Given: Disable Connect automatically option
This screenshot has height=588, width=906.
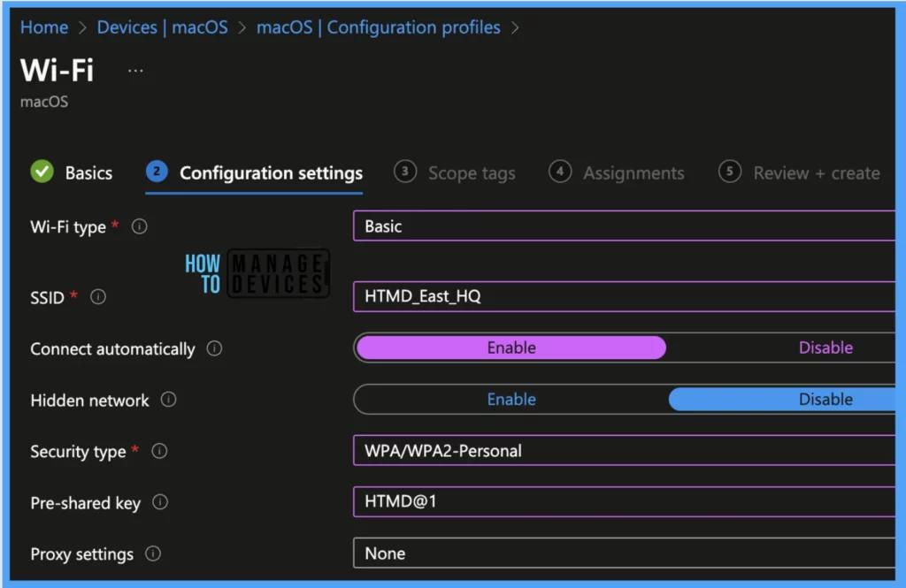Looking at the screenshot, I should 825,347.
